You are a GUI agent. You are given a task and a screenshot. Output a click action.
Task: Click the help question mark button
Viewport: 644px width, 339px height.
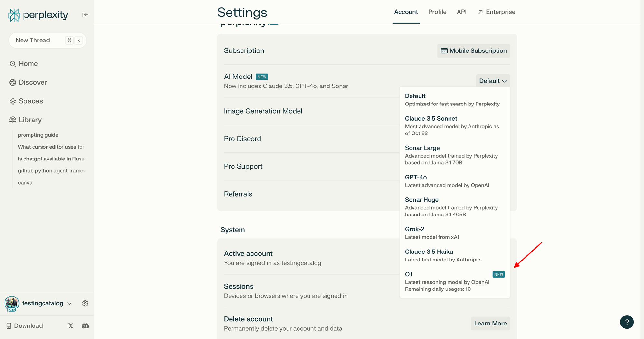click(x=627, y=322)
